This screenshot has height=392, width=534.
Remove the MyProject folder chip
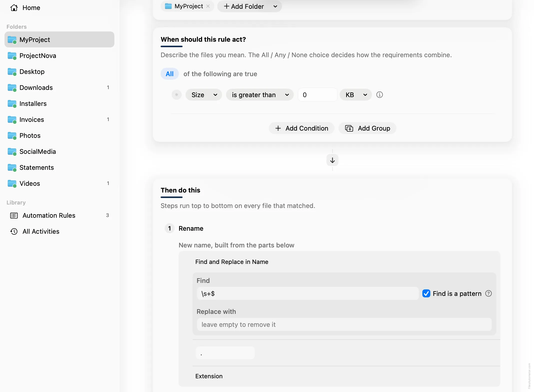pos(208,6)
